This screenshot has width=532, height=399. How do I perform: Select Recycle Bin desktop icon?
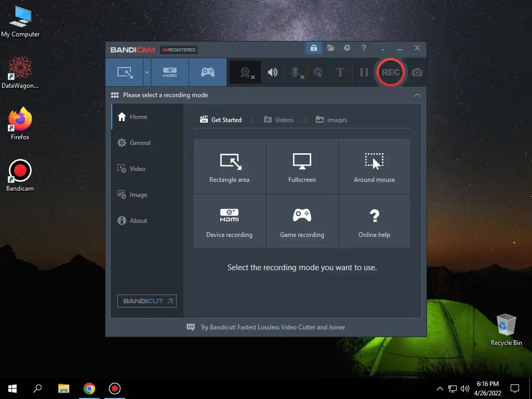click(x=506, y=330)
